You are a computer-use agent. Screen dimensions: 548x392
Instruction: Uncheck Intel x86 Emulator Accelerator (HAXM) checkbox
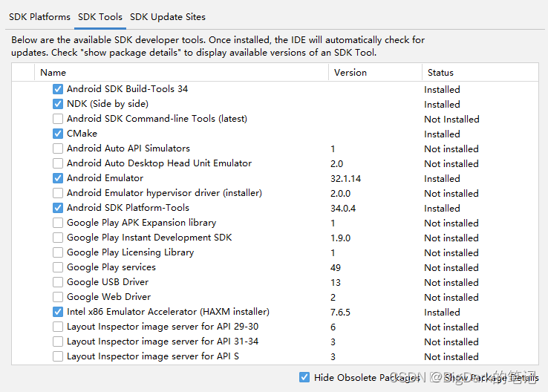(58, 312)
